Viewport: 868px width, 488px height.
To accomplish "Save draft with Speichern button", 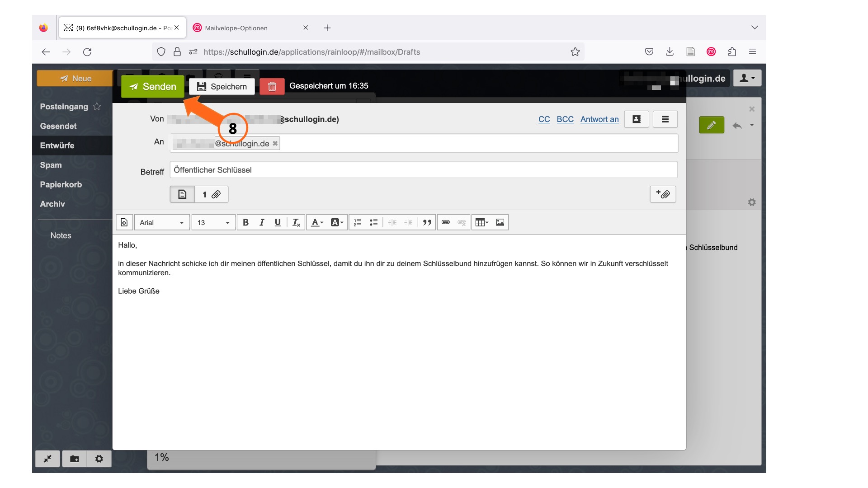I will click(x=222, y=86).
